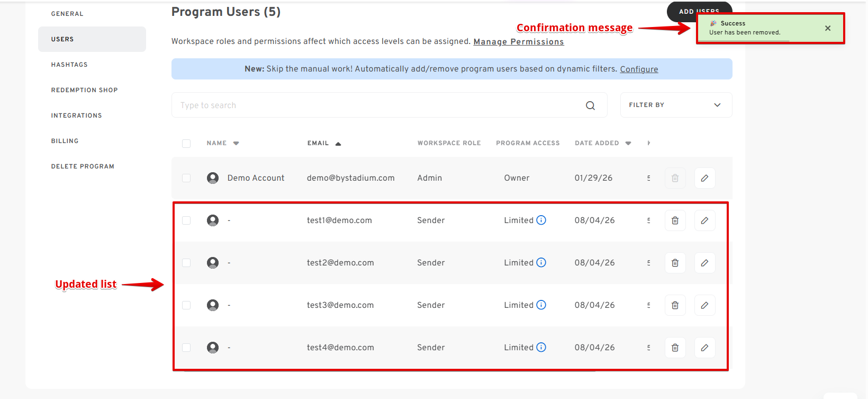868x399 pixels.
Task: Edit the Demo Account user with pencil icon
Action: pyautogui.click(x=705, y=178)
